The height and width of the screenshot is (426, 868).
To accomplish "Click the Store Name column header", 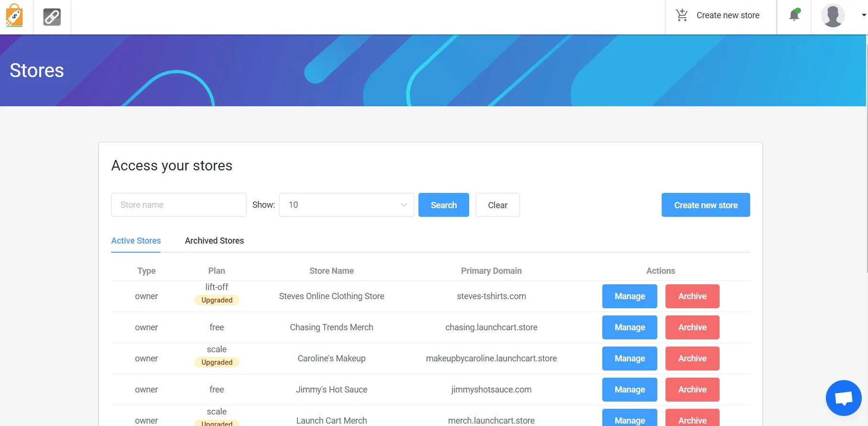I will tap(331, 271).
